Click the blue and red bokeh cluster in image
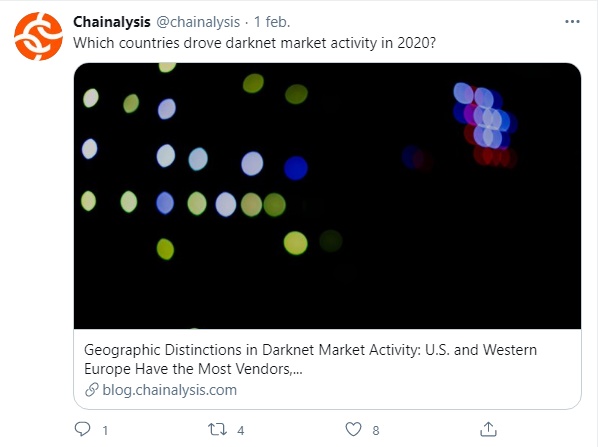The height and width of the screenshot is (447, 598). click(485, 124)
